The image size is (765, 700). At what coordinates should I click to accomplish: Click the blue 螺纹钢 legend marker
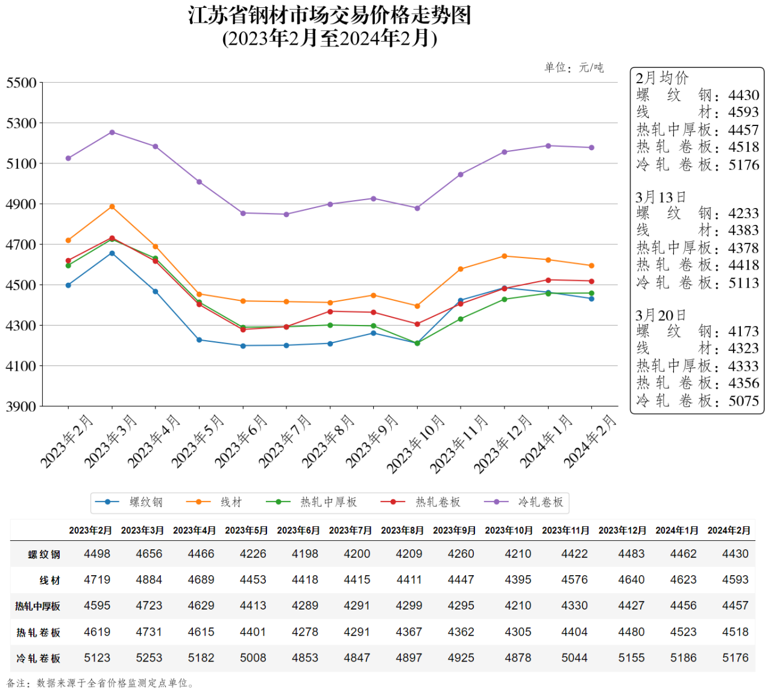(107, 502)
